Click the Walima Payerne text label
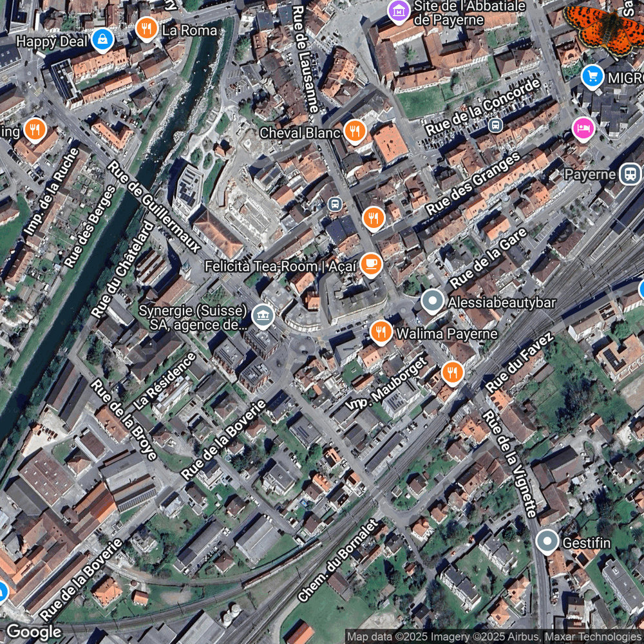644x644 pixels. (x=446, y=334)
